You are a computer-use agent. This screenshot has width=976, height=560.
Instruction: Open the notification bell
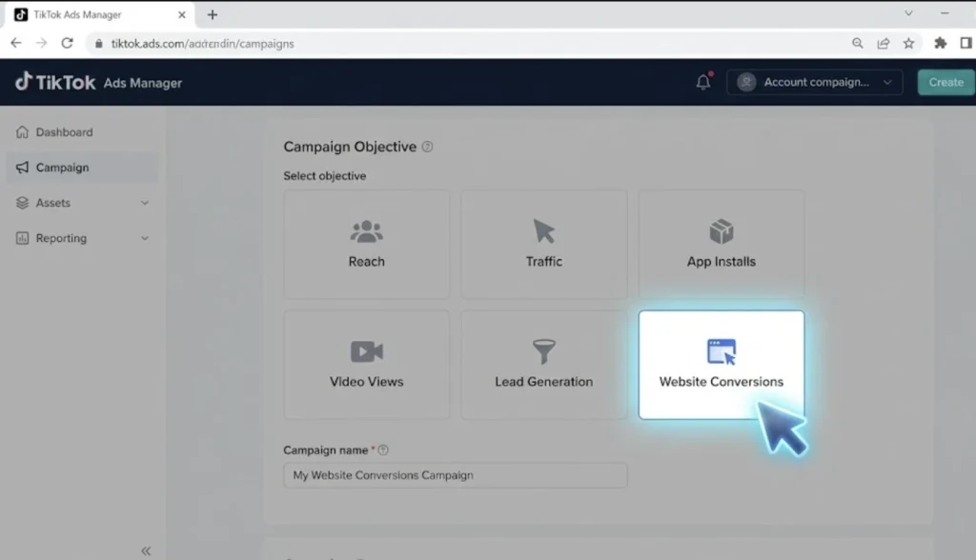click(x=702, y=82)
